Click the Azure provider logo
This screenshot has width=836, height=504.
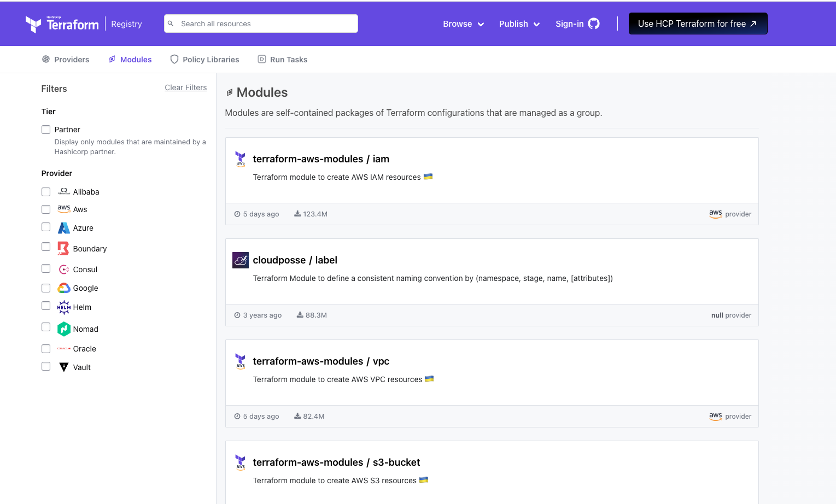[x=64, y=228]
